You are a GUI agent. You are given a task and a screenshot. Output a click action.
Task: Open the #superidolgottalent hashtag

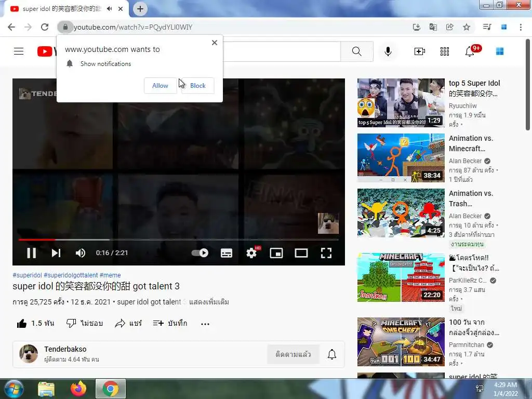pyautogui.click(x=71, y=275)
